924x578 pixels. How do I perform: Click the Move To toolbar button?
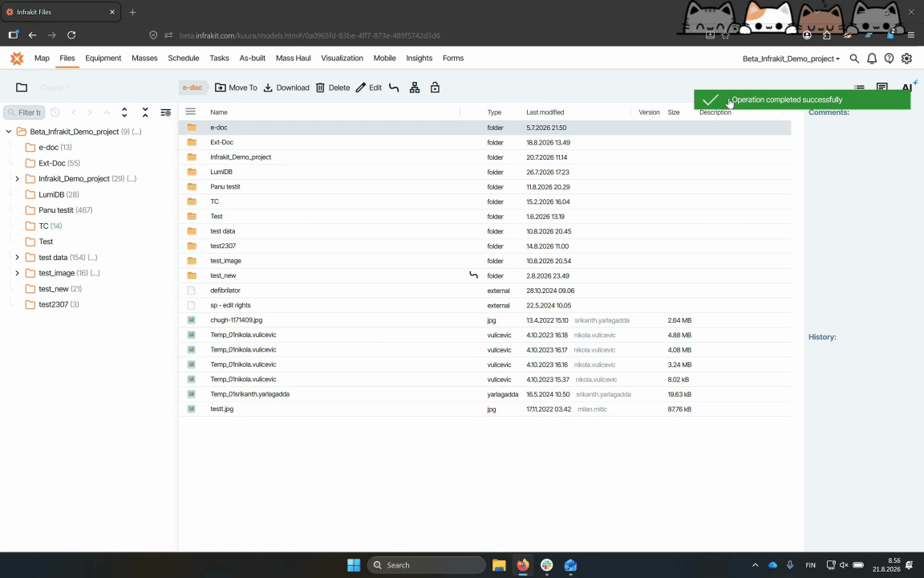coord(236,88)
